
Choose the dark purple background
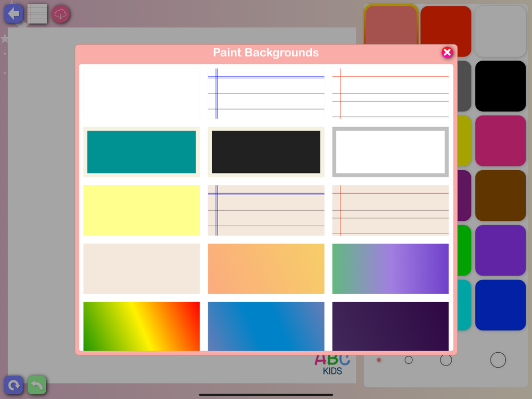click(x=390, y=326)
